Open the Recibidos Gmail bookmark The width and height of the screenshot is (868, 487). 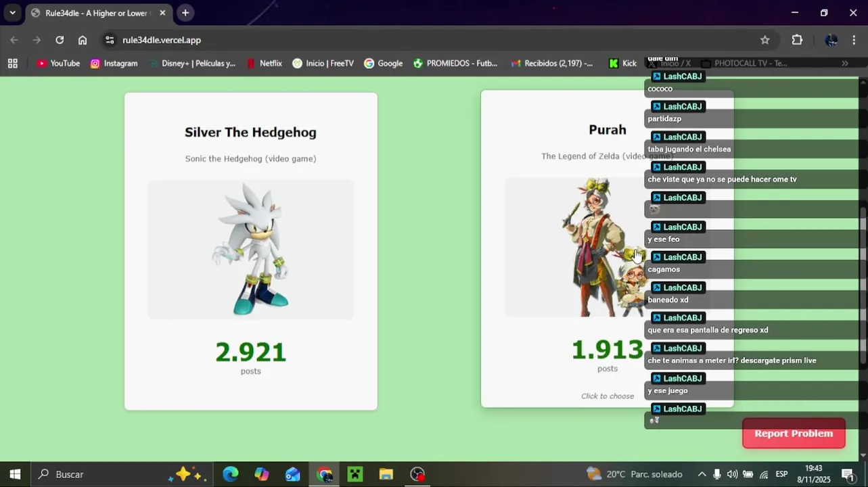pyautogui.click(x=552, y=63)
